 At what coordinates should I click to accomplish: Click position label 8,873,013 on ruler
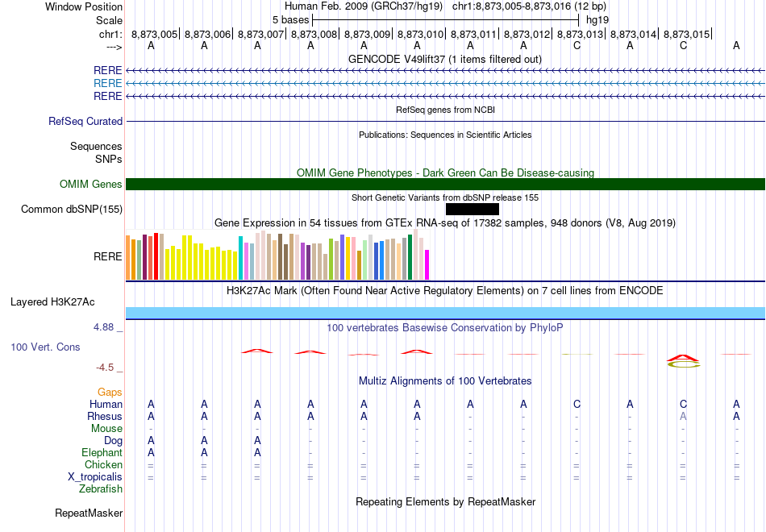click(x=581, y=34)
